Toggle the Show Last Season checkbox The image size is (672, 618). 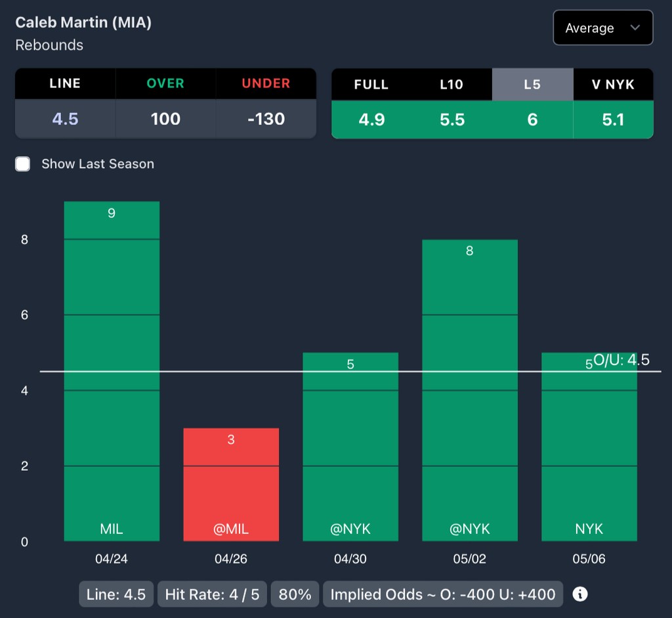point(23,164)
